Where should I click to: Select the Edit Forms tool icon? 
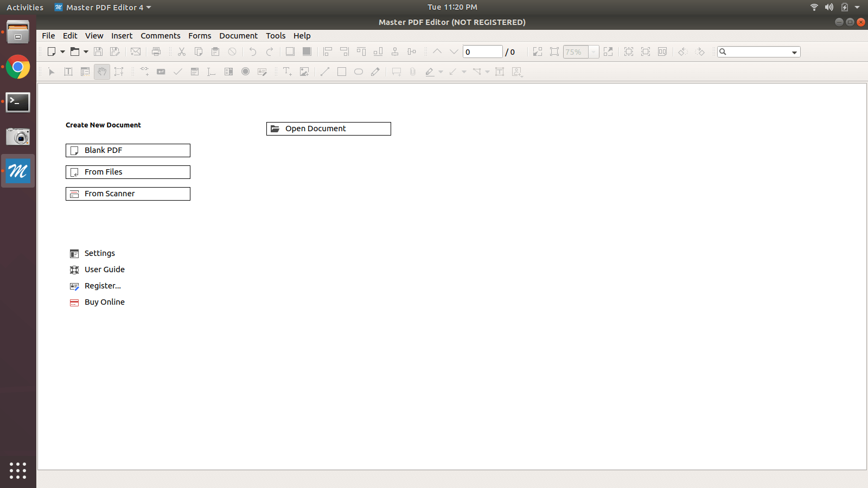pos(85,72)
